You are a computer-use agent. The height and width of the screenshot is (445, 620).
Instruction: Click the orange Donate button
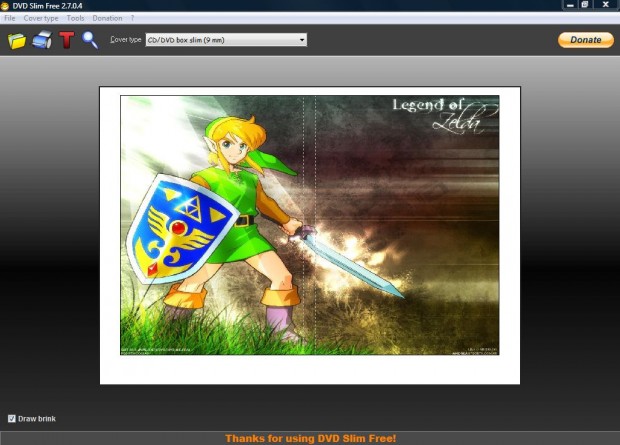pos(586,40)
